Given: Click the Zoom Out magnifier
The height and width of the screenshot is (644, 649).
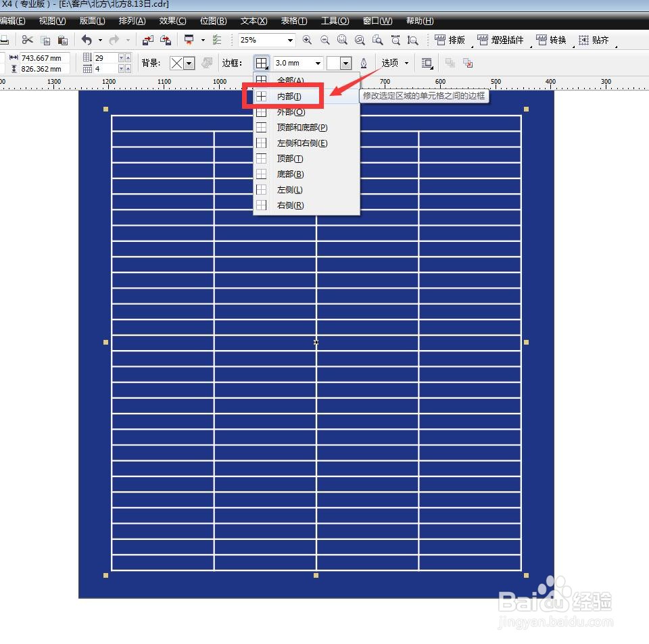Looking at the screenshot, I should click(x=325, y=40).
